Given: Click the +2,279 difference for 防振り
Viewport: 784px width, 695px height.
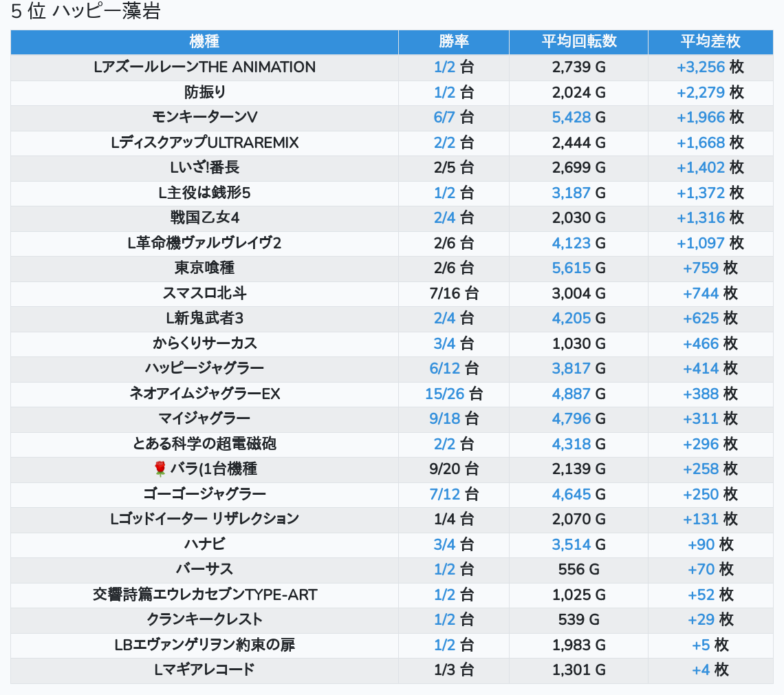Looking at the screenshot, I should click(x=701, y=92).
